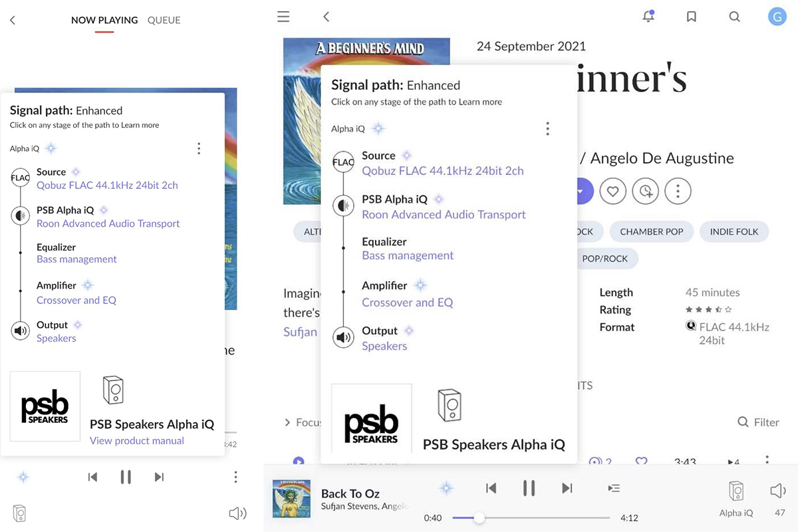Click the output speaker icon in right panel
Image resolution: width=798 pixels, height=532 pixels.
pos(343,338)
